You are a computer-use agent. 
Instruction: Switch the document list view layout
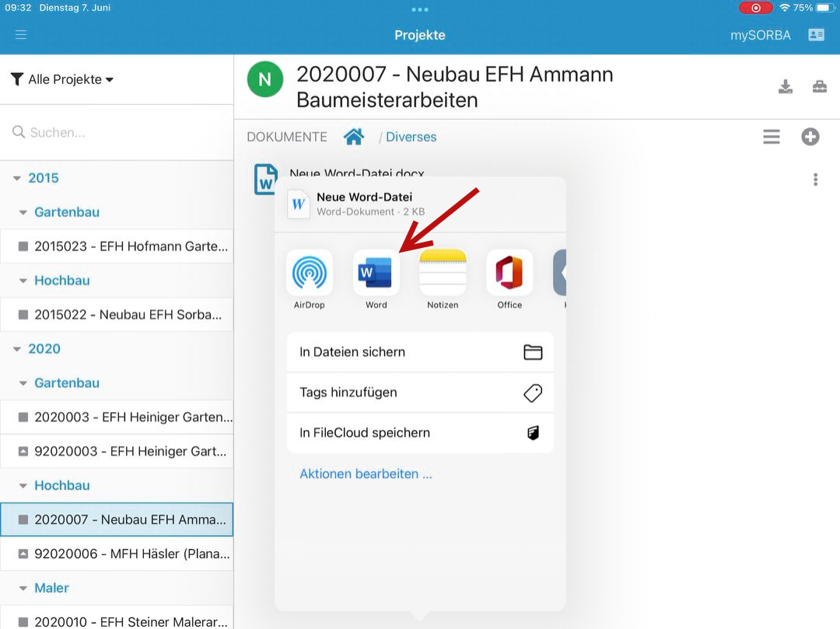point(771,137)
